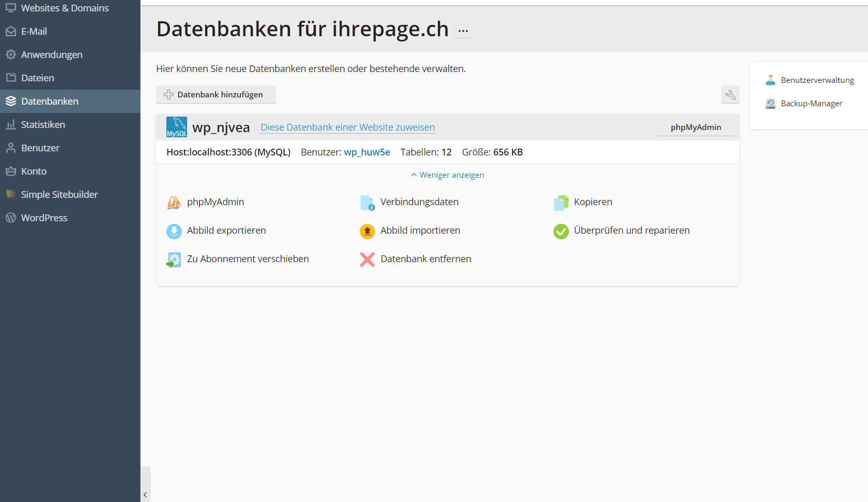Move database with Zu Abonnement verschieben
This screenshot has width=868, height=502.
coord(248,259)
